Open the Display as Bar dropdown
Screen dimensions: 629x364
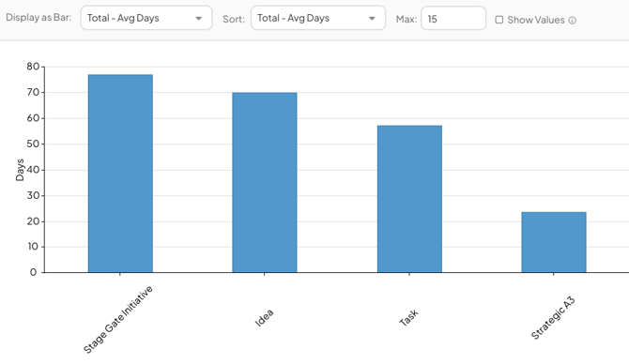pos(146,18)
